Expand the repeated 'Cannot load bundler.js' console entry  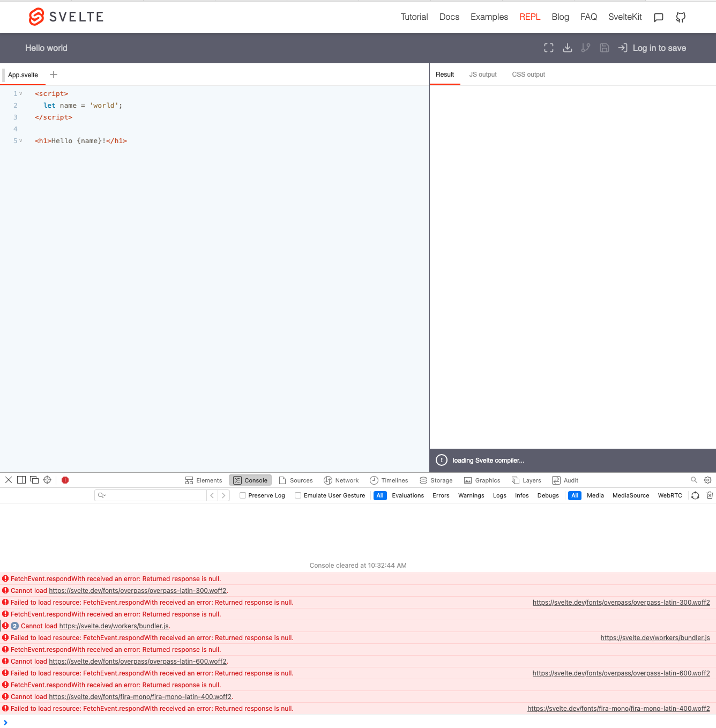14,626
